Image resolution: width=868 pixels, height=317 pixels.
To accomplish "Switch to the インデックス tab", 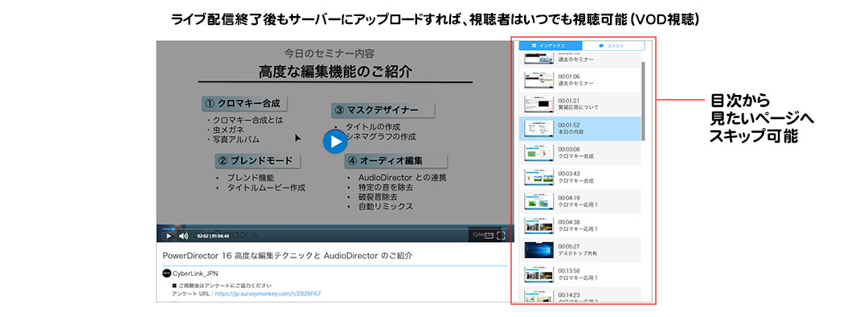I will [551, 46].
